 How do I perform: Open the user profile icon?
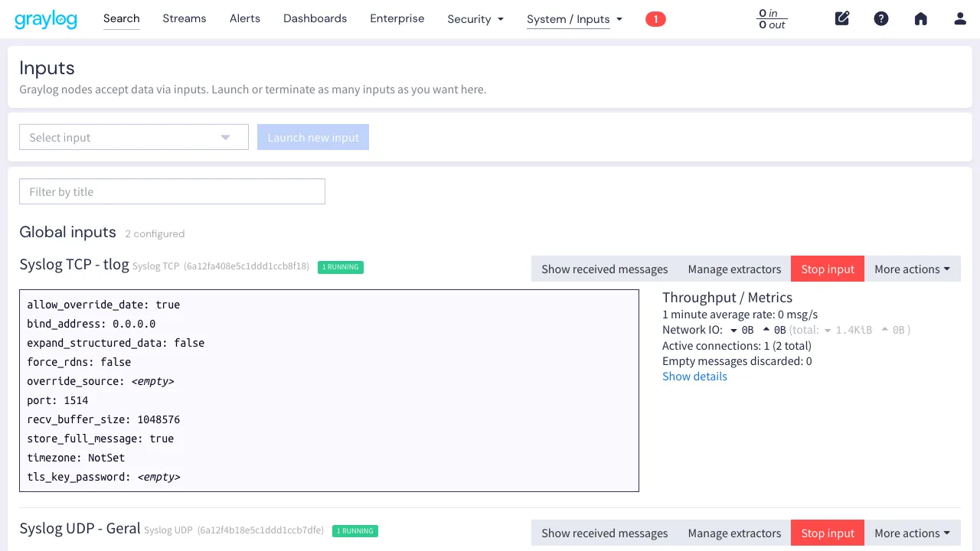pyautogui.click(x=960, y=18)
